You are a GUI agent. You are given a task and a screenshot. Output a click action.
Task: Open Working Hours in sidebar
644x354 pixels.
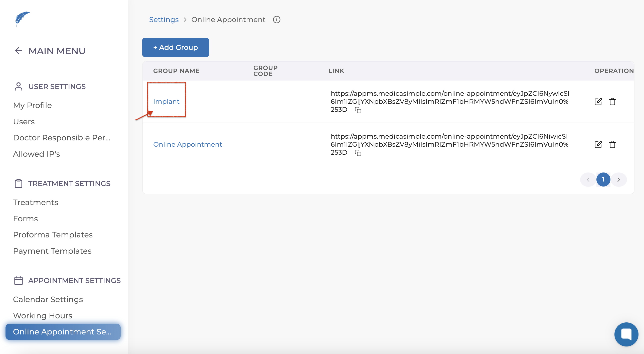point(43,316)
